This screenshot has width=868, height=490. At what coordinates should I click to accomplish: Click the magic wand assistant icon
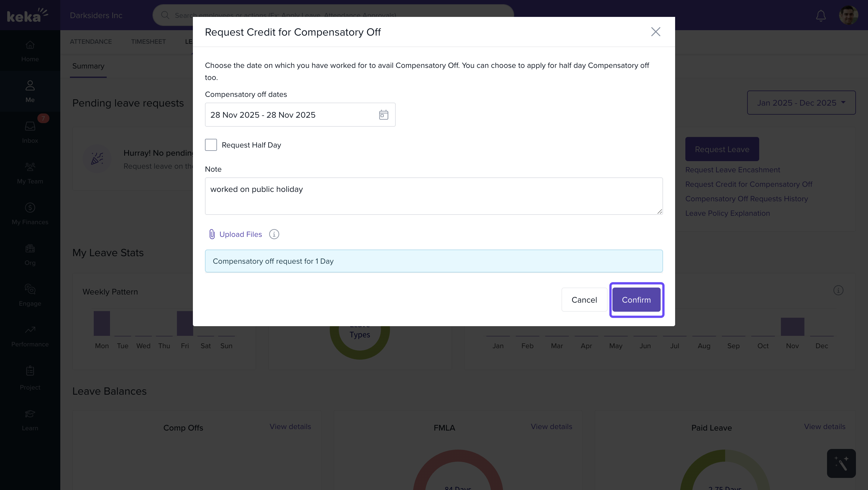click(x=841, y=463)
